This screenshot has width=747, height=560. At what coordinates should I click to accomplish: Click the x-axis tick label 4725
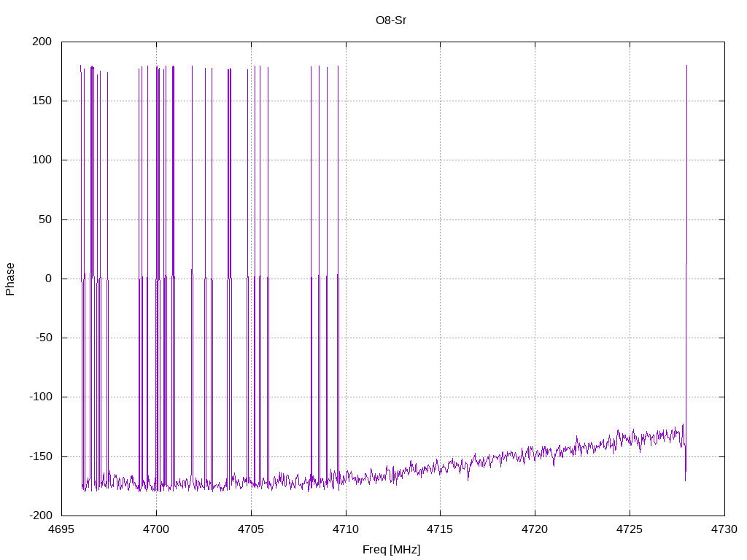tap(630, 529)
